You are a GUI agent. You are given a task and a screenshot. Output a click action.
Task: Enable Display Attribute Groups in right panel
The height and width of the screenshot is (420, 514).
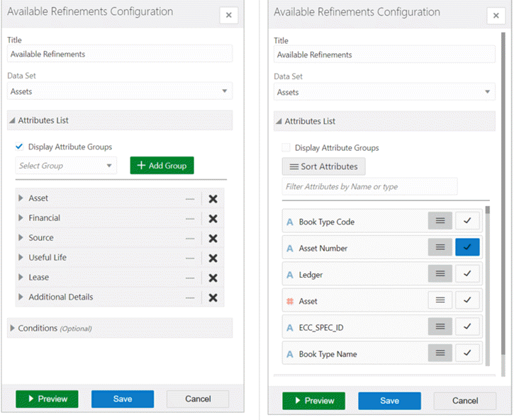[x=286, y=148]
